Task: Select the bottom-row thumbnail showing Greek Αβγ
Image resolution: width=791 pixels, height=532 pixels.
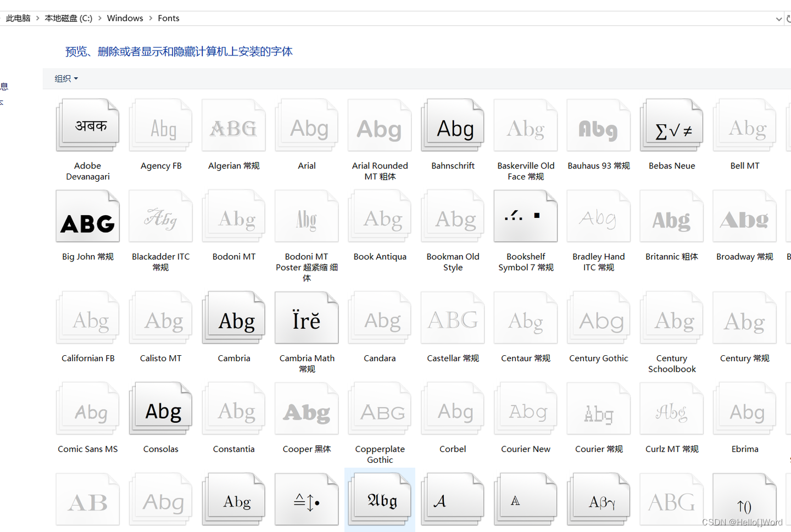Action: pos(599,500)
